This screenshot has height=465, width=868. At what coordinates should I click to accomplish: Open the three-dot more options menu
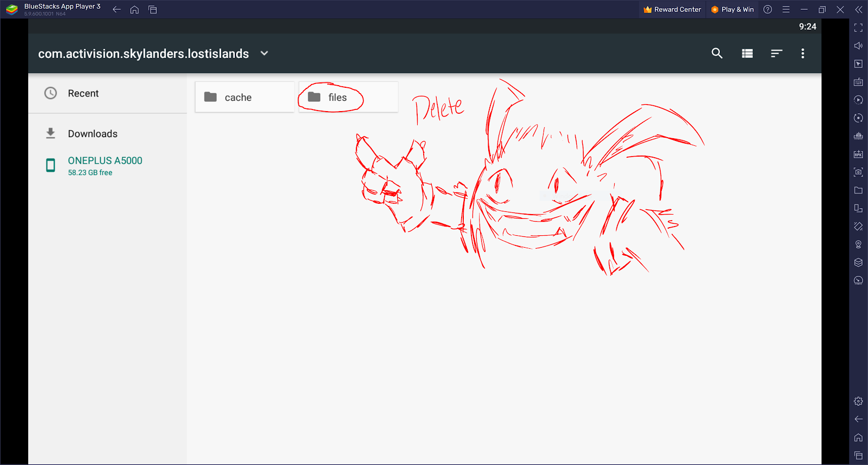[803, 53]
